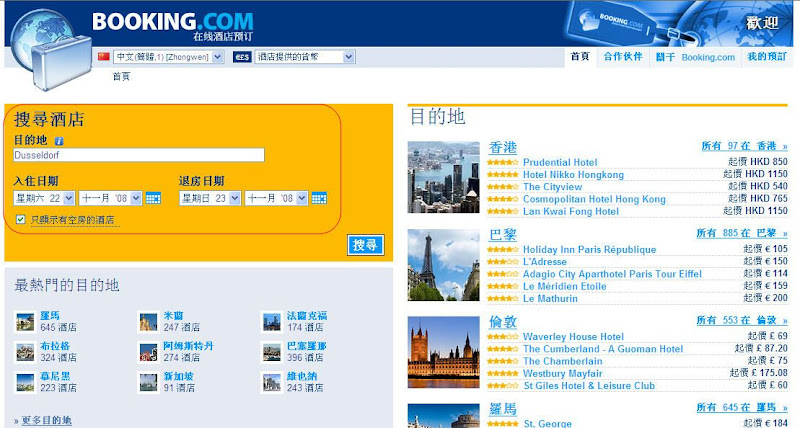
Task: Click the 首頁 breadcrumb link
Action: tap(121, 77)
